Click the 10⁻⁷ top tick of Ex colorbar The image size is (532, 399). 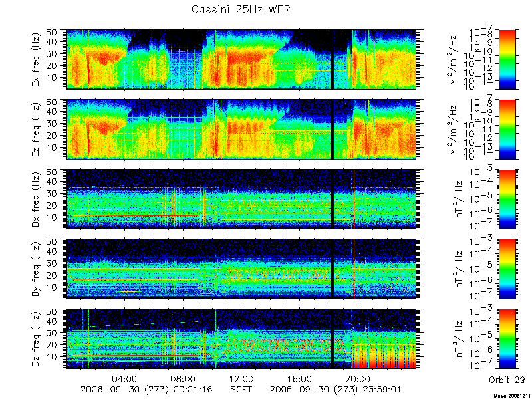click(481, 32)
